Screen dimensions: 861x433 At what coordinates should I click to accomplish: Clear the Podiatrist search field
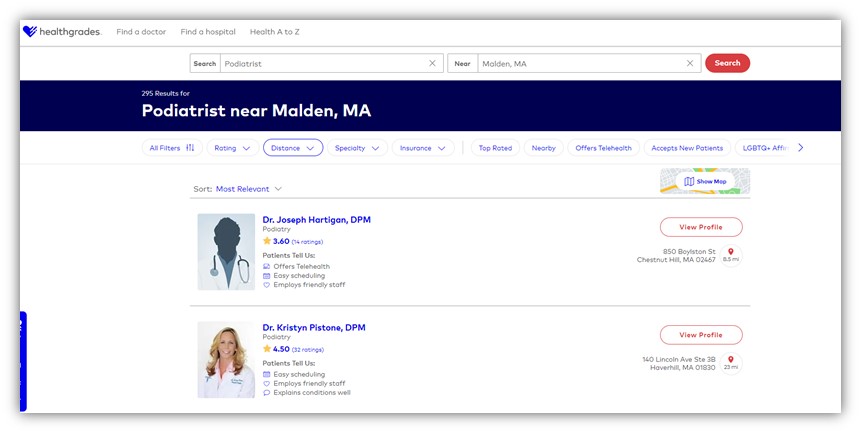[432, 63]
